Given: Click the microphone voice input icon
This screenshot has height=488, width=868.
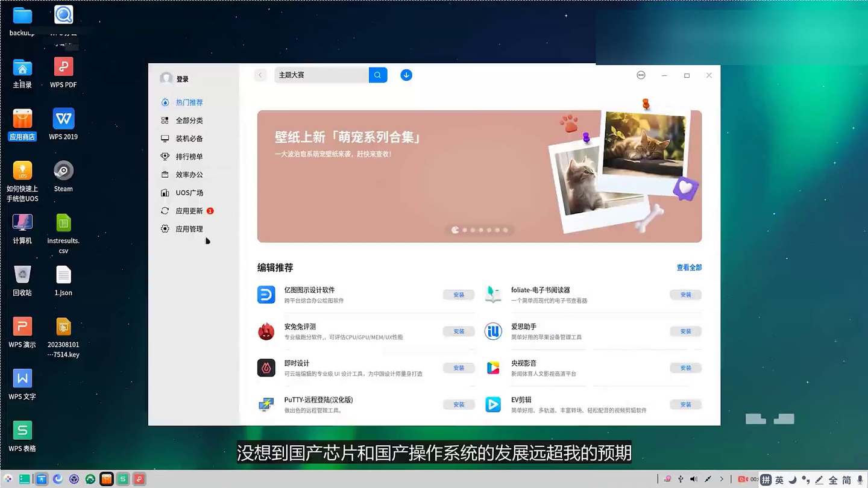Looking at the screenshot, I should click(860, 480).
